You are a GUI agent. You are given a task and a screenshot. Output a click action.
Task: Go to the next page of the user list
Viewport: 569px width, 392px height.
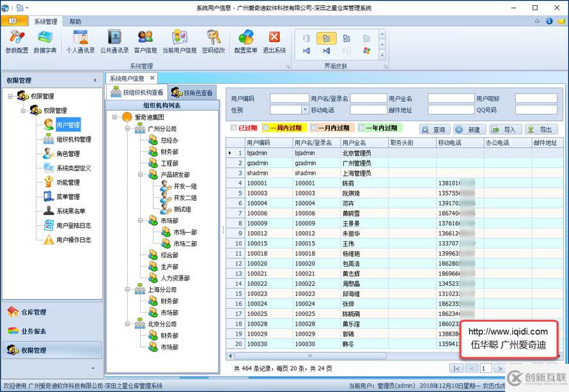click(500, 368)
